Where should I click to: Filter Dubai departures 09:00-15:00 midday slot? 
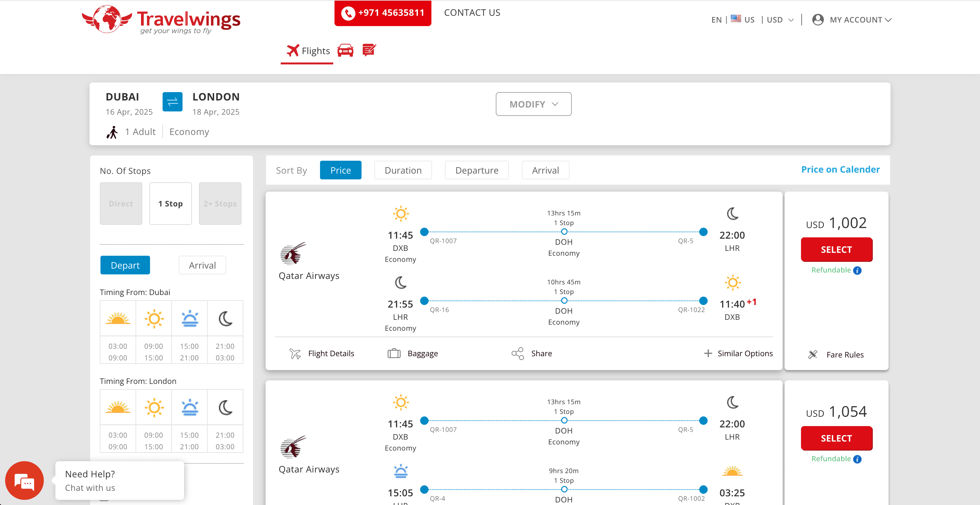[154, 332]
